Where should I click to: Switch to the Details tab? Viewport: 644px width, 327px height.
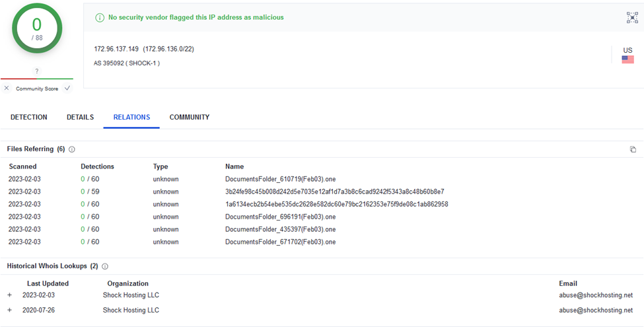[x=80, y=117]
